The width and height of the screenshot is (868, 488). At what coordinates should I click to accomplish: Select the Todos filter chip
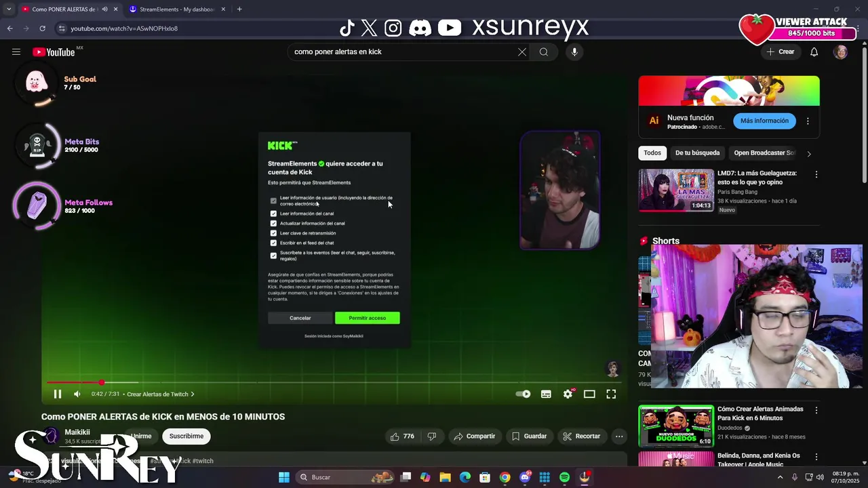pos(652,153)
